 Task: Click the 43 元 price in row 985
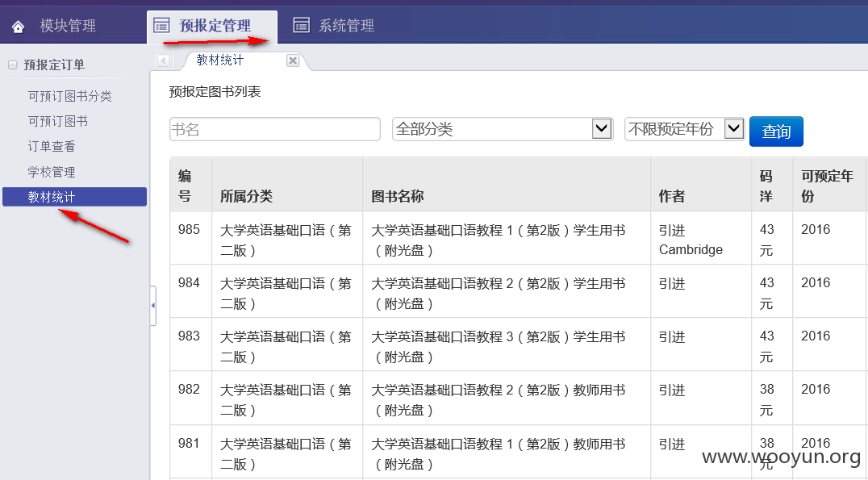pyautogui.click(x=766, y=240)
